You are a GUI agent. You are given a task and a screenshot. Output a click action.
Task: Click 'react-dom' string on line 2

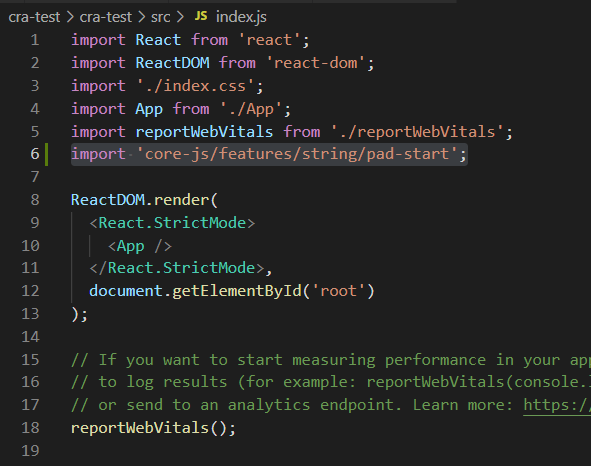coord(315,63)
